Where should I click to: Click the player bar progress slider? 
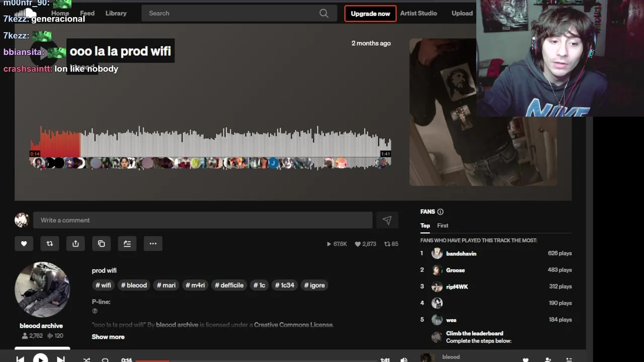(256, 360)
